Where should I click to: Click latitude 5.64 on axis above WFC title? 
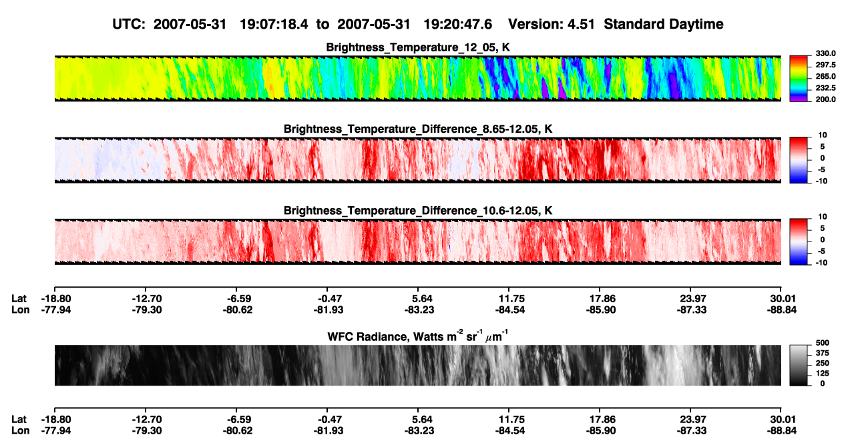pyautogui.click(x=418, y=299)
